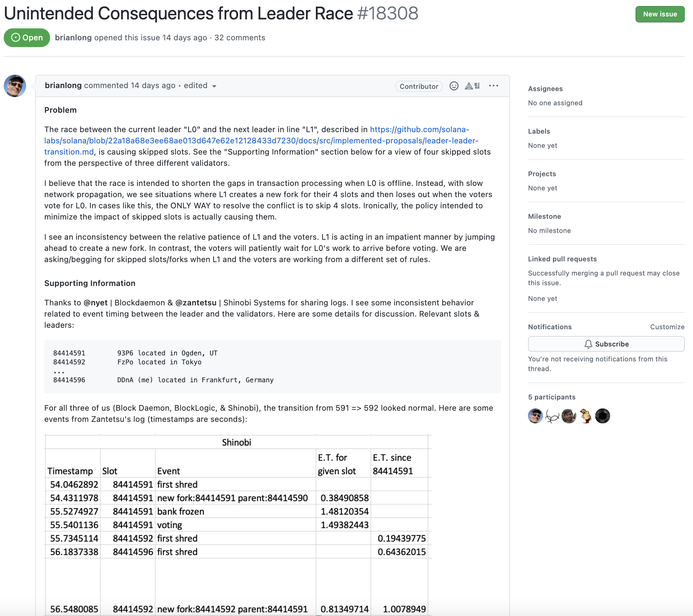The image size is (693, 616).
Task: Click fourth participant cartoon avatar
Action: pyautogui.click(x=586, y=416)
